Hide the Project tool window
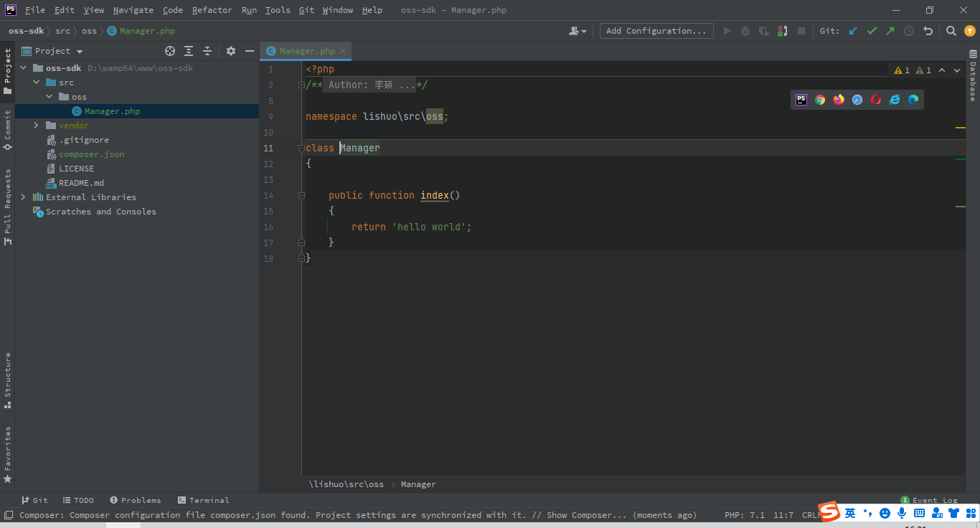This screenshot has height=528, width=980. [250, 51]
